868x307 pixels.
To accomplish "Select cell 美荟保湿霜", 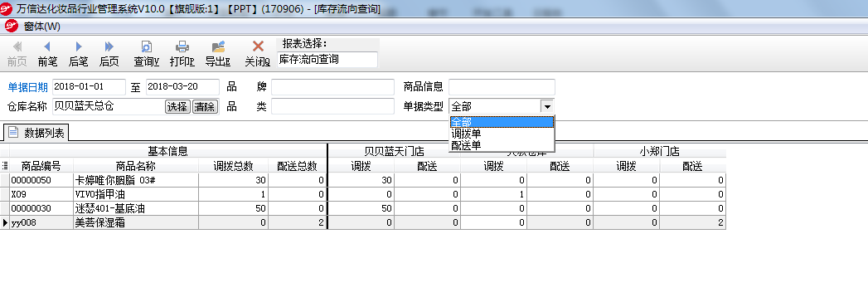I will (x=136, y=222).
